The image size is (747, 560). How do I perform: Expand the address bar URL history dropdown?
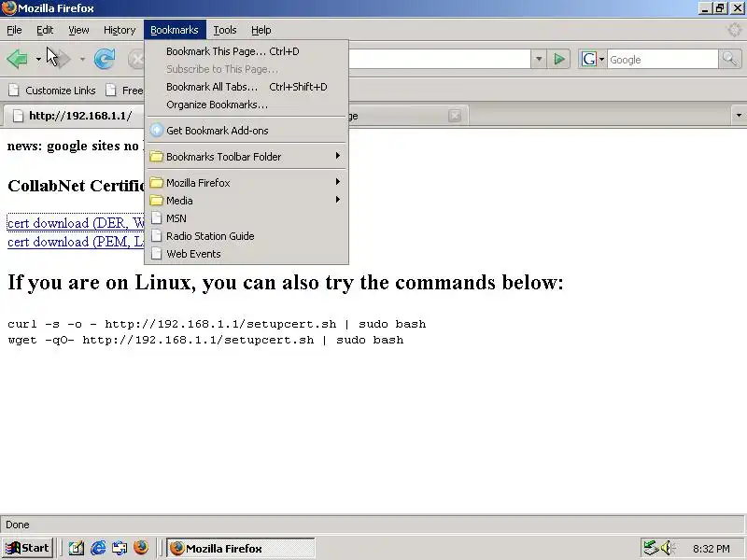(x=539, y=60)
